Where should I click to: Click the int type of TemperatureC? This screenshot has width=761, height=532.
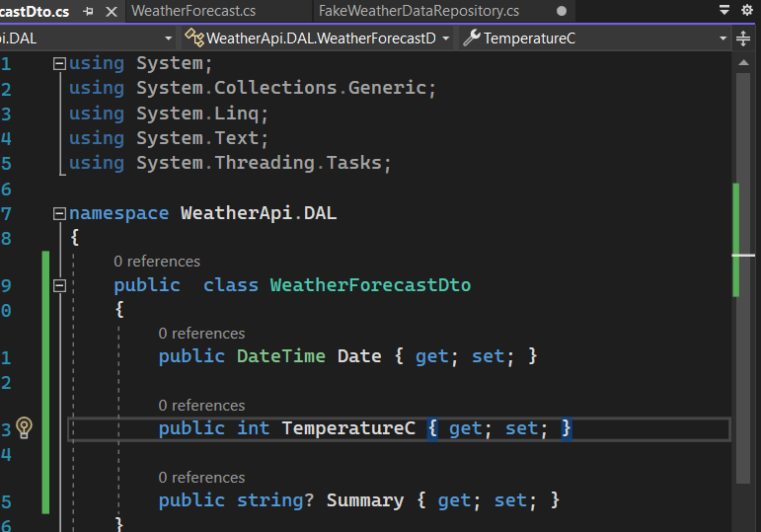click(x=254, y=428)
